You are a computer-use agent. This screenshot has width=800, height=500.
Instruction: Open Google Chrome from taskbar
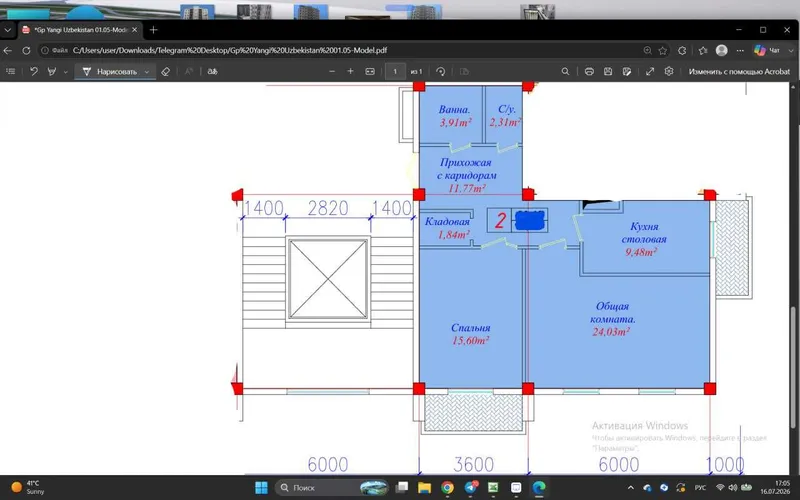click(x=447, y=488)
